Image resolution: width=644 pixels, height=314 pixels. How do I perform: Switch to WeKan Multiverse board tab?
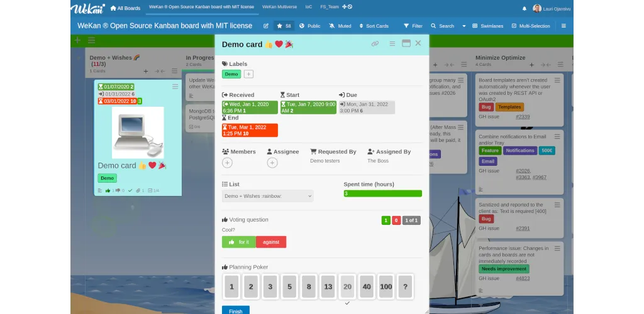tap(279, 7)
